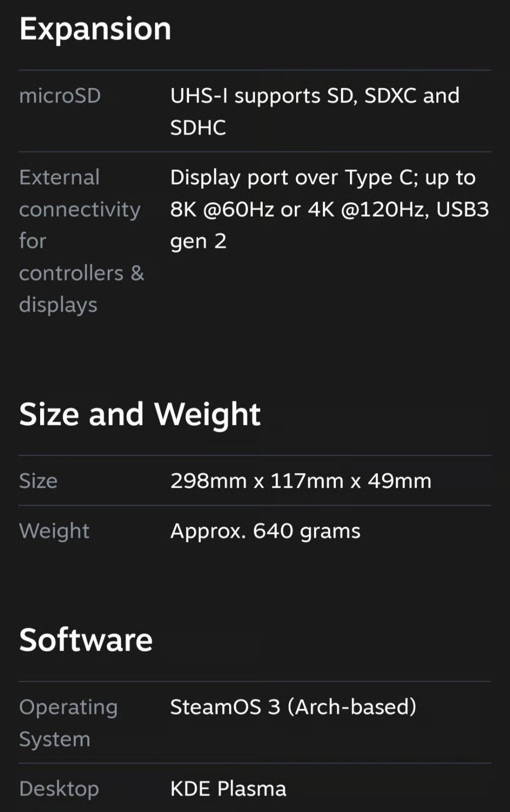Click the displays label text
Image resolution: width=510 pixels, height=812 pixels.
[x=58, y=305]
